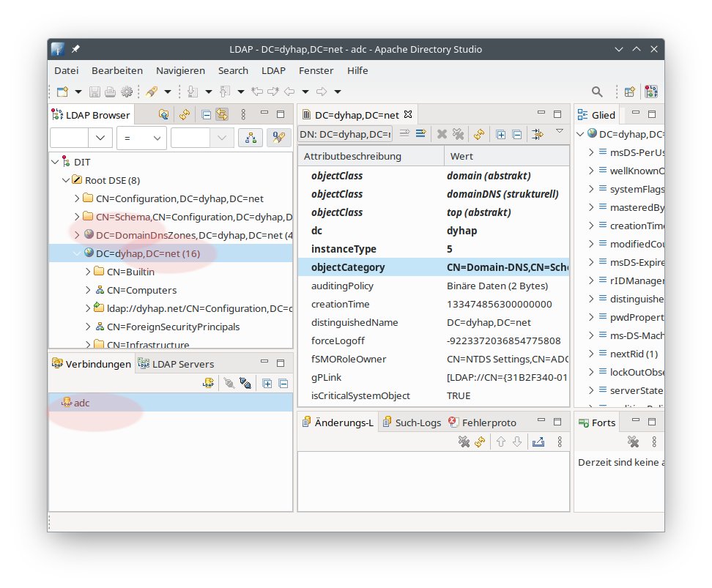Collapse all in LDAP Browser tree
712x588 pixels.
pos(207,114)
